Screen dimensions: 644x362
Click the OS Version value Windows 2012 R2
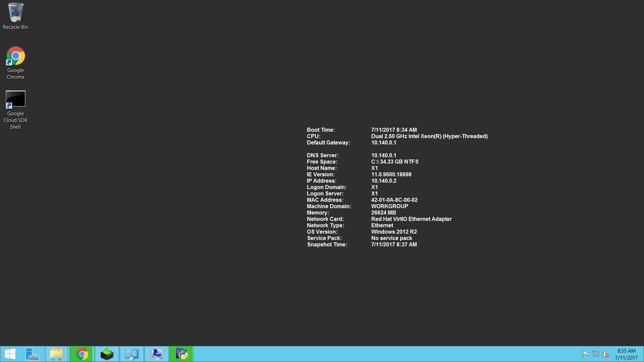point(394,232)
